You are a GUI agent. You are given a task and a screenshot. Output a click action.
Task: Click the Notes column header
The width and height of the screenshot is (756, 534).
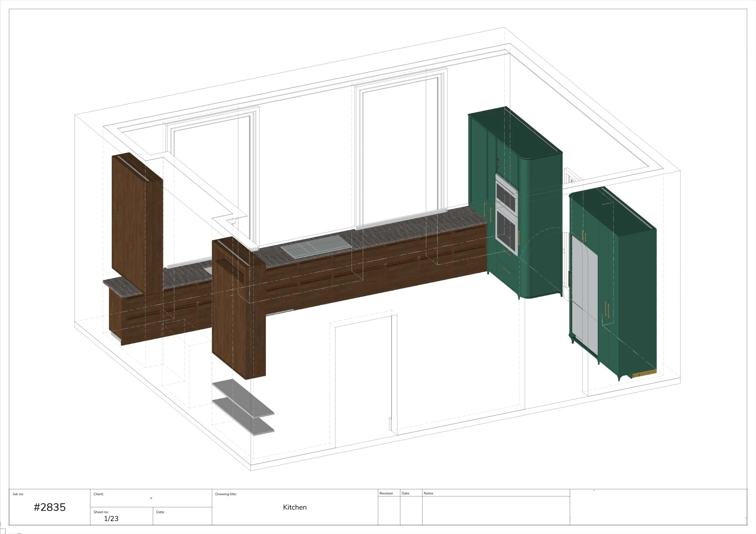pos(428,493)
